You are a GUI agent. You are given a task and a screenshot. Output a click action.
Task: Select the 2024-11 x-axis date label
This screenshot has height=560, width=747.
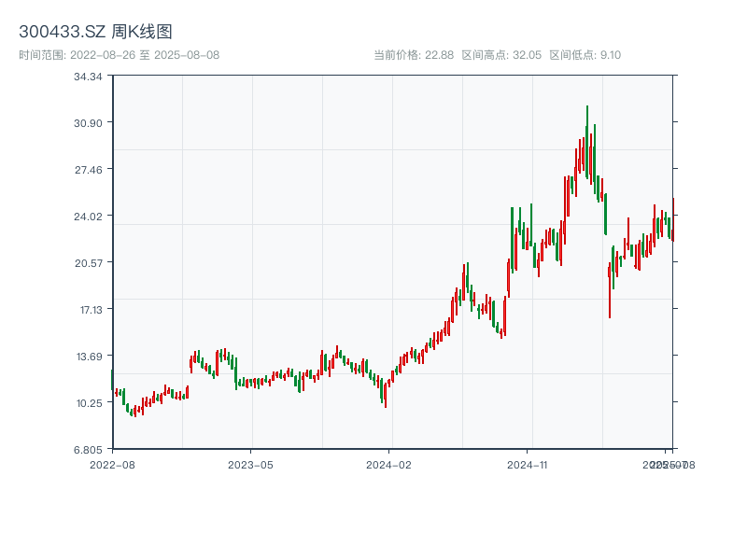(527, 464)
